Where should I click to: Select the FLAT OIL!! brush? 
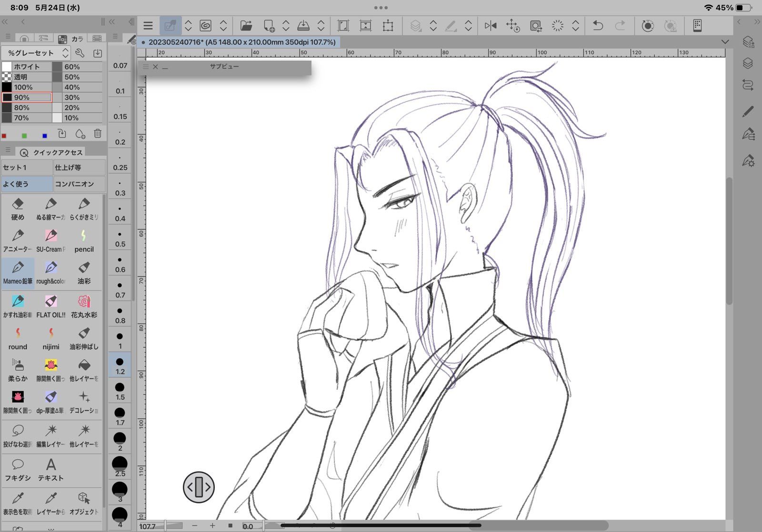click(x=51, y=306)
